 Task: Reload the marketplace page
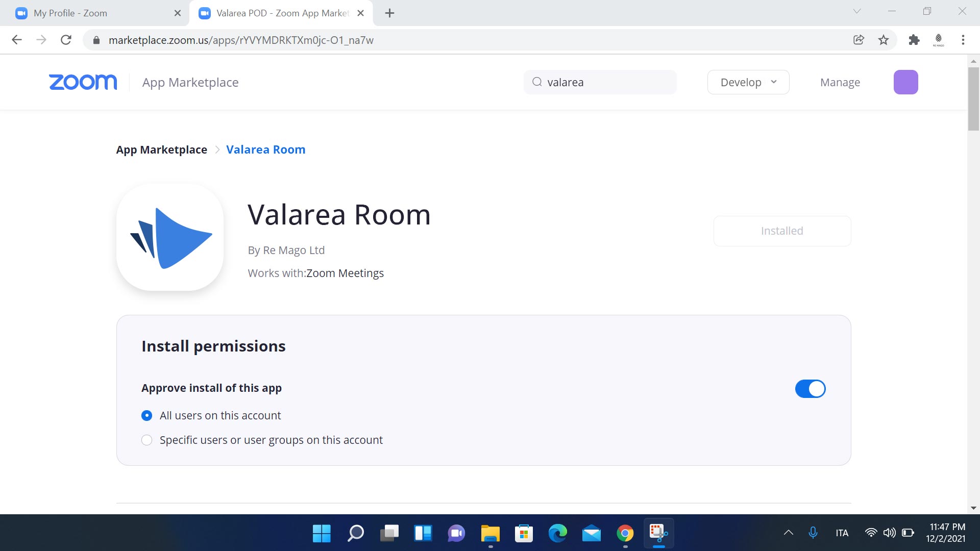click(66, 40)
